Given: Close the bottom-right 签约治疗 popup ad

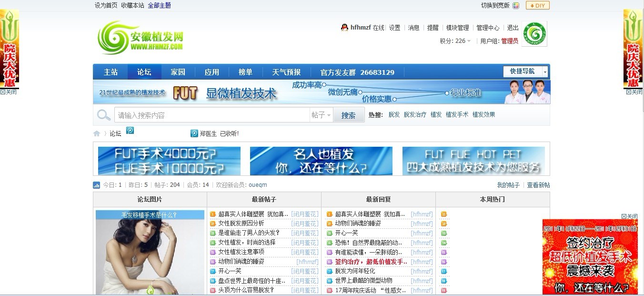Looking at the screenshot, I should tap(629, 216).
